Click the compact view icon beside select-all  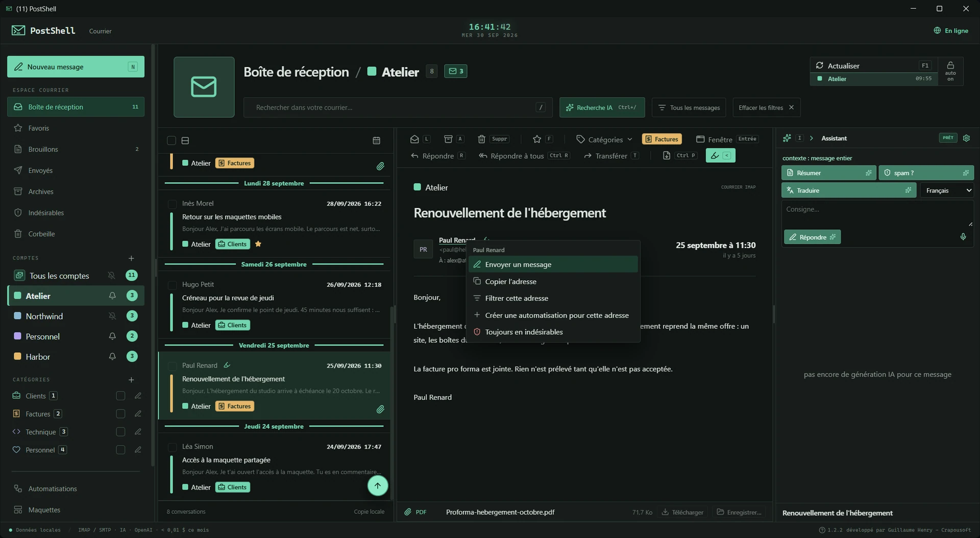pos(185,140)
